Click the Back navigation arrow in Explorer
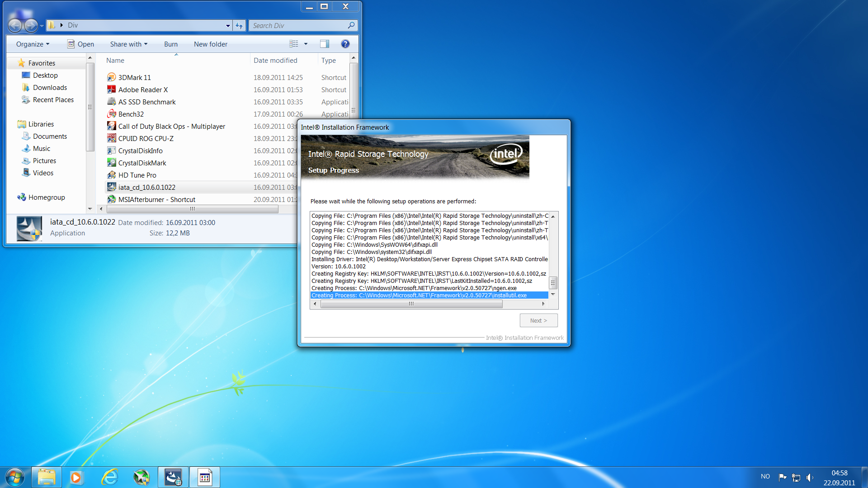 click(14, 26)
